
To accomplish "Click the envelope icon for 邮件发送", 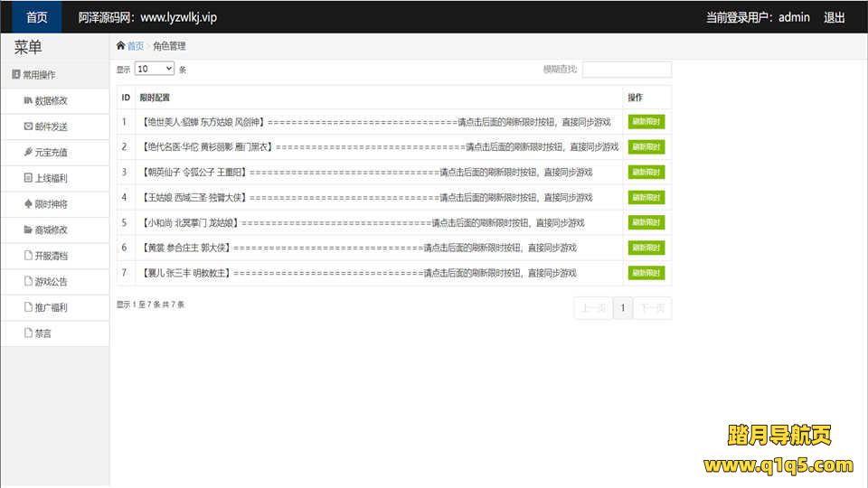I will [x=28, y=127].
